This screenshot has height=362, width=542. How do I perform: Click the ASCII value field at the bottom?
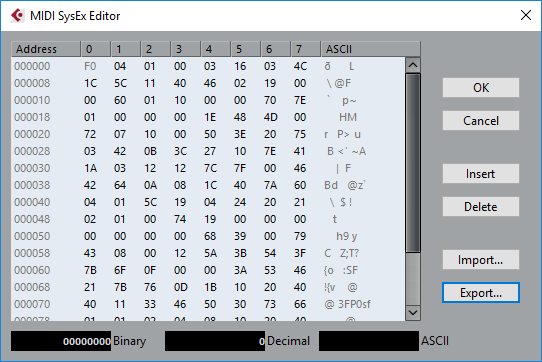click(x=369, y=341)
